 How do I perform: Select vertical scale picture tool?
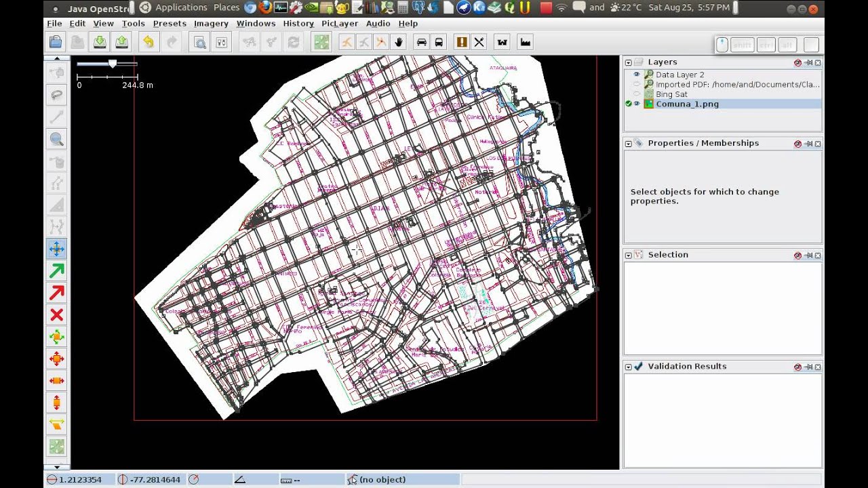(57, 403)
